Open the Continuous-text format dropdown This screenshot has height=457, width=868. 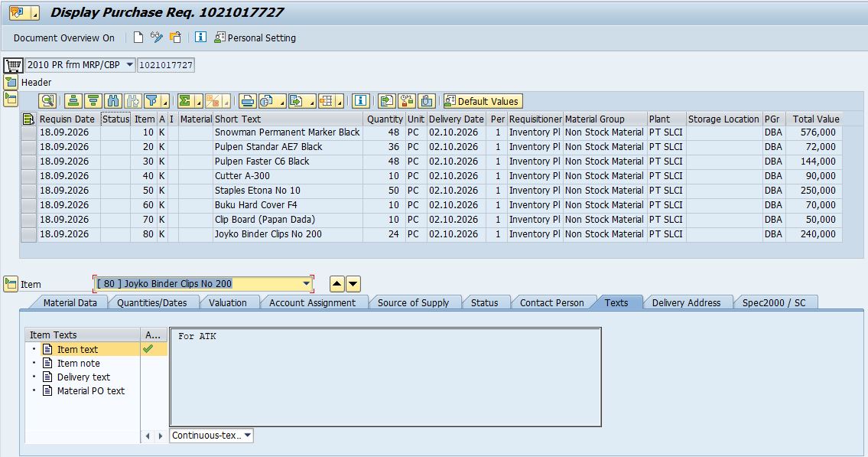212,436
